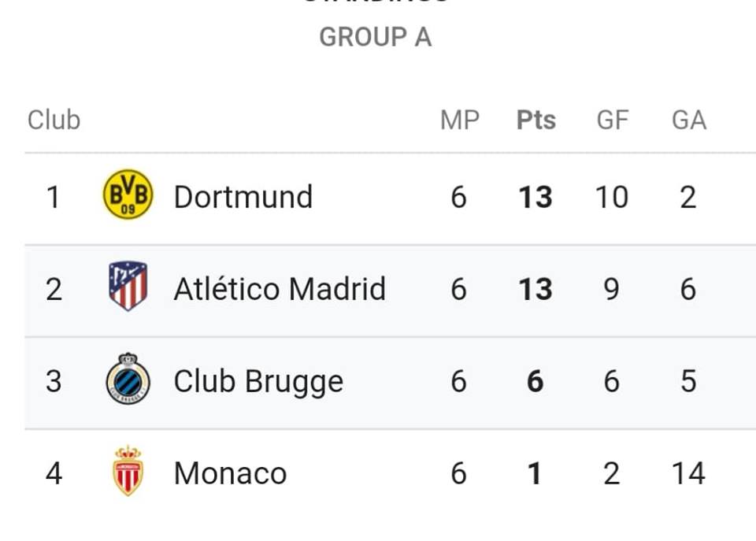Open the Dortmund team page
The height and width of the screenshot is (541, 756).
pyautogui.click(x=243, y=197)
